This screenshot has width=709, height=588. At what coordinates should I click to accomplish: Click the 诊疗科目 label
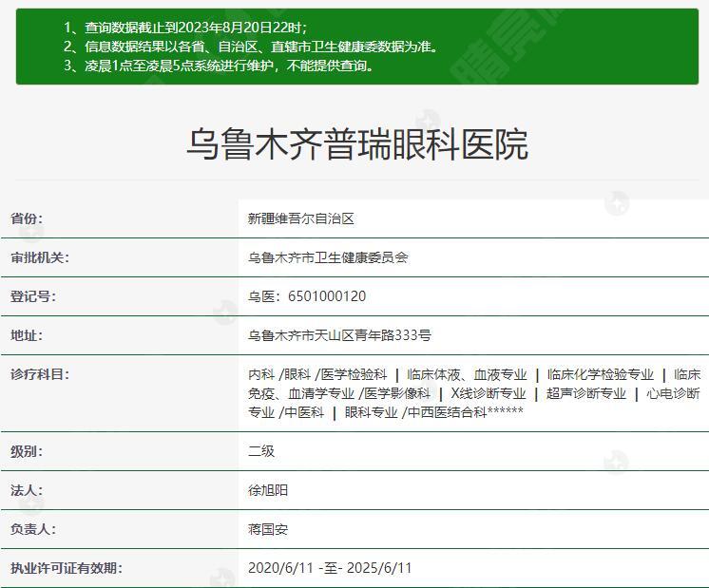pyautogui.click(x=40, y=374)
